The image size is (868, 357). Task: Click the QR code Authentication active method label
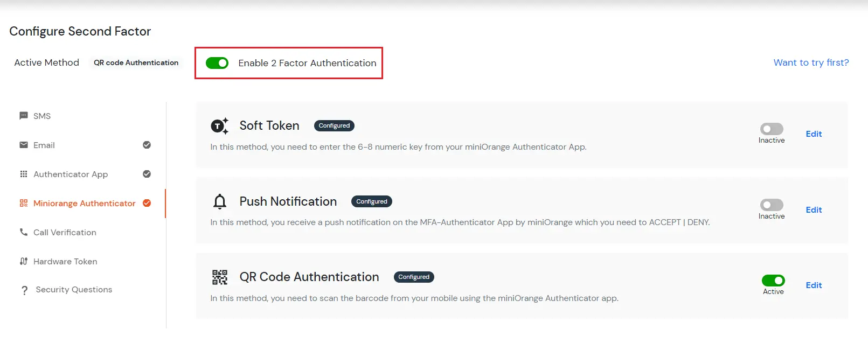pyautogui.click(x=136, y=62)
